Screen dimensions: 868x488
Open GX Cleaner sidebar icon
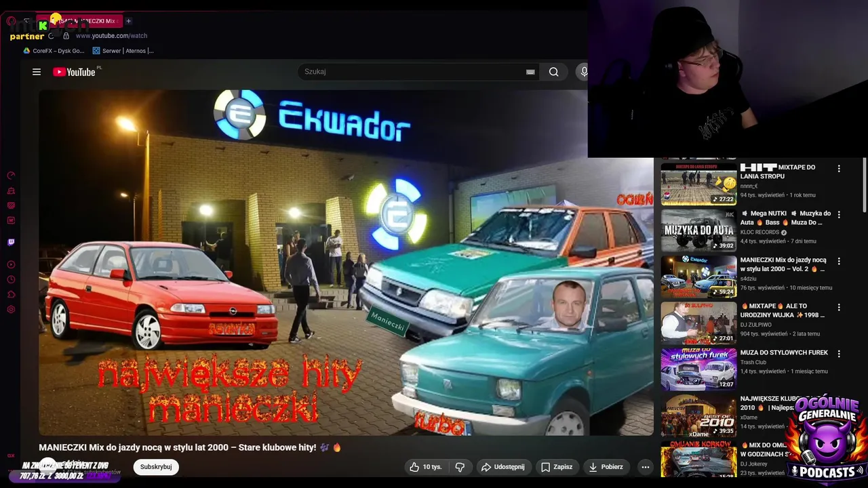11,190
